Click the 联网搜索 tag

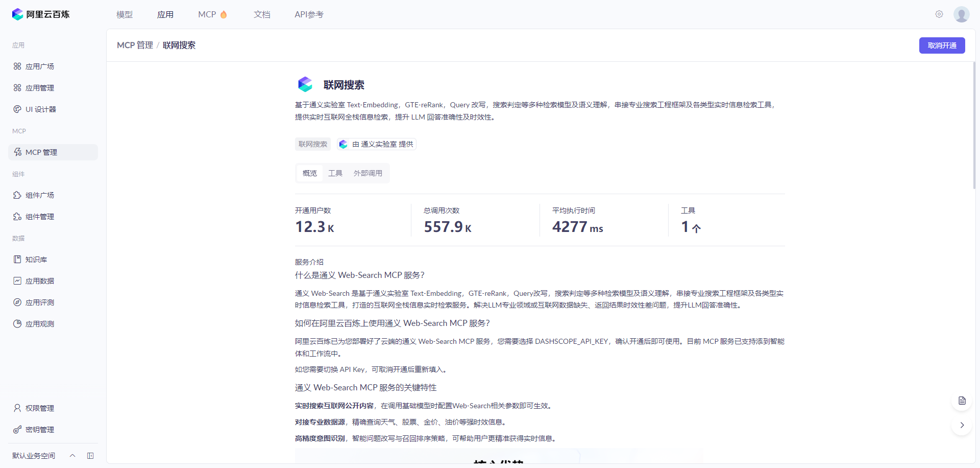point(313,144)
